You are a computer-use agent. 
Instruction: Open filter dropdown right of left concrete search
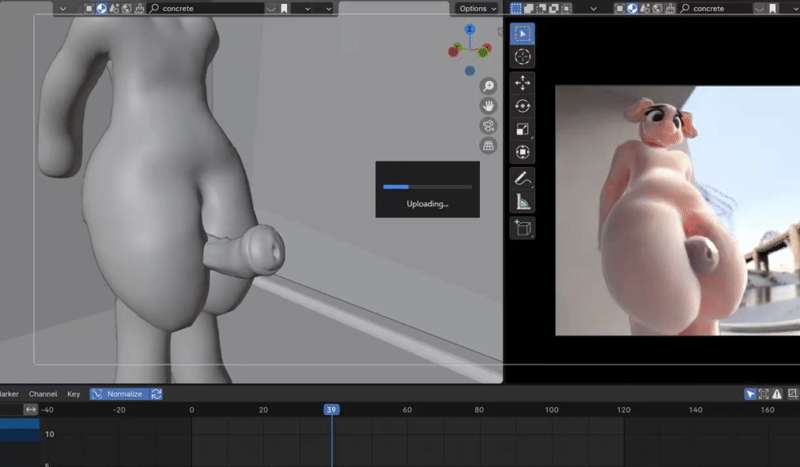tap(271, 8)
